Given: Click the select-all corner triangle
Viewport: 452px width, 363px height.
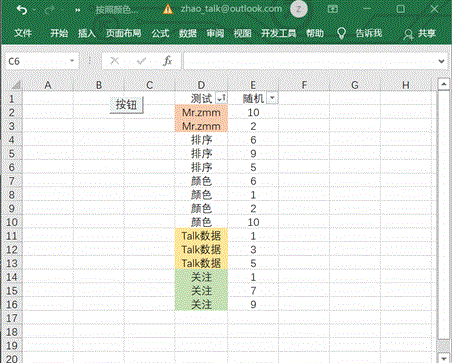Looking at the screenshot, I should tap(15, 85).
